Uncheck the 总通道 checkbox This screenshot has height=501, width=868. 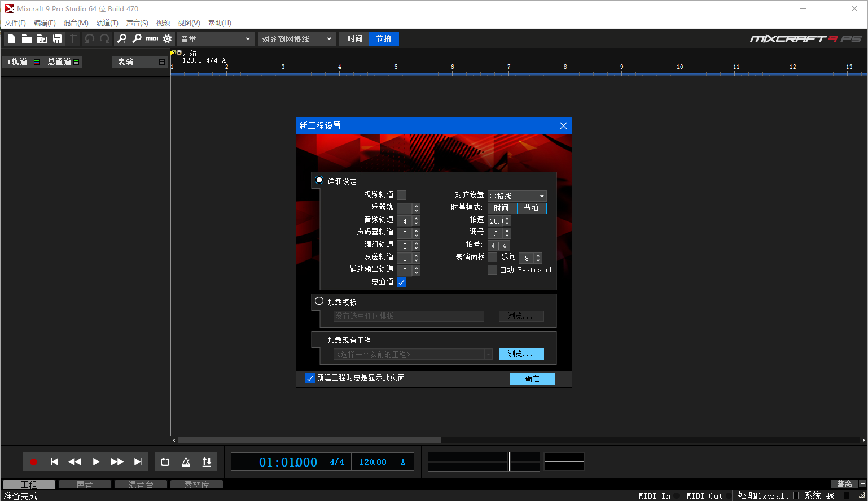[401, 282]
